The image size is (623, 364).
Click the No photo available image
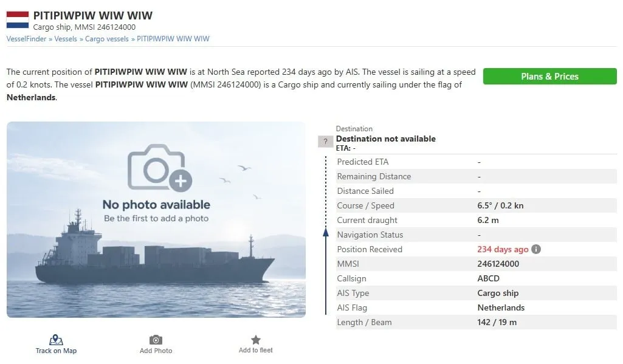(x=156, y=220)
